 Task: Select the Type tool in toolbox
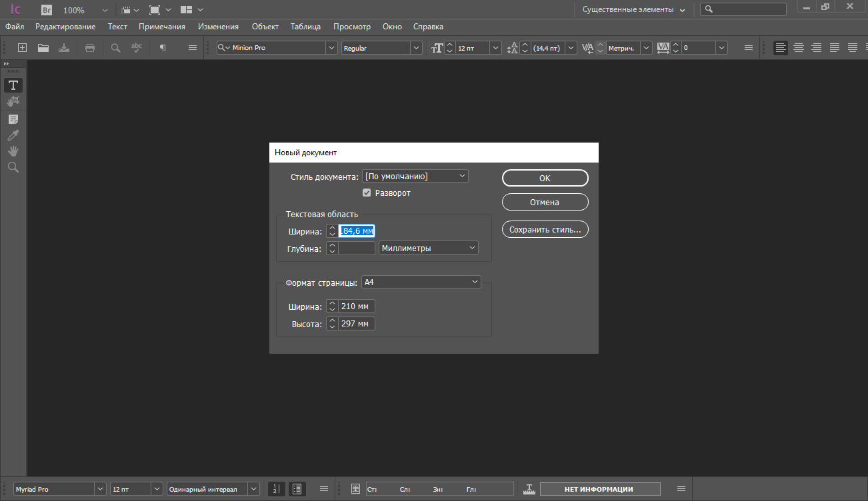click(x=13, y=85)
